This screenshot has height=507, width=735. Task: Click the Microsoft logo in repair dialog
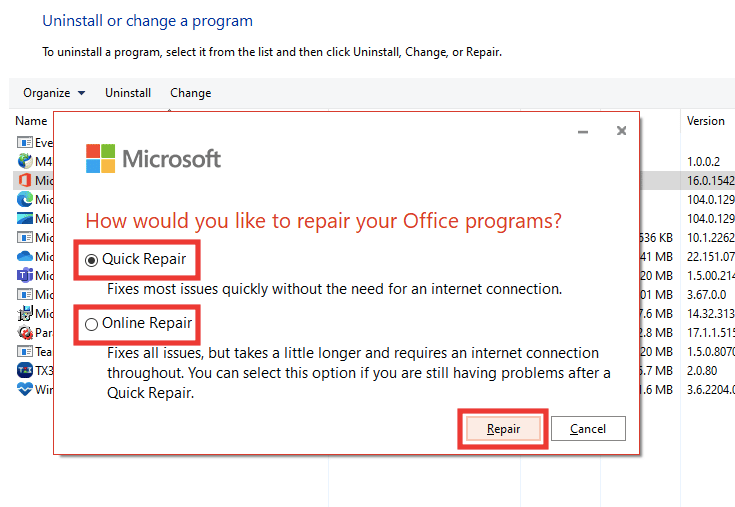pyautogui.click(x=153, y=158)
